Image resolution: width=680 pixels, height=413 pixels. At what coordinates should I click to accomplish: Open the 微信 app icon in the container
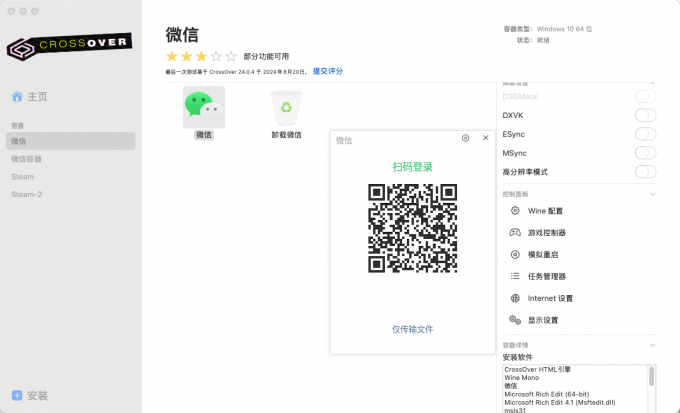click(x=204, y=107)
